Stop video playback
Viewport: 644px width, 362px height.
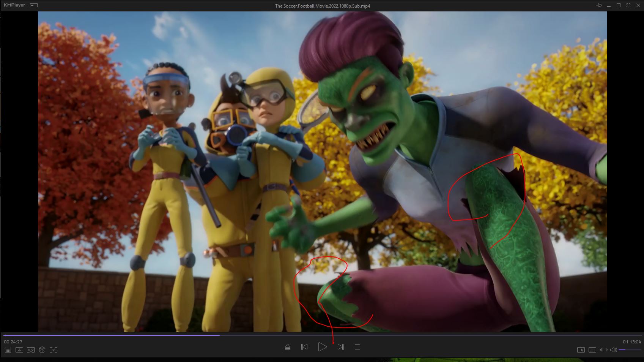tap(357, 347)
